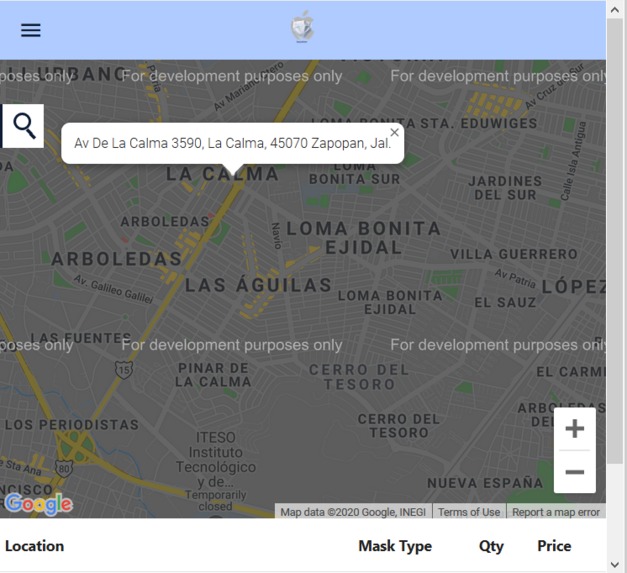Click the vertical scrollbar thumb
The height and width of the screenshot is (573, 627).
[615, 241]
